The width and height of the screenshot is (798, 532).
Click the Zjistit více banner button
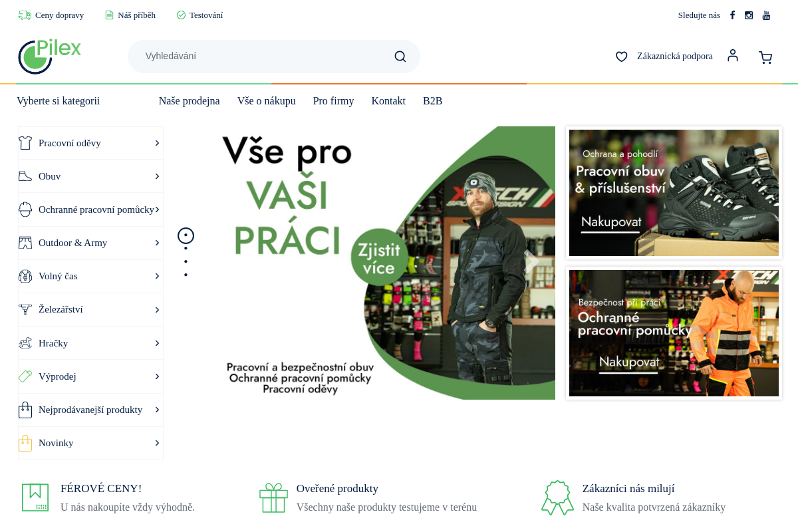pyautogui.click(x=379, y=257)
